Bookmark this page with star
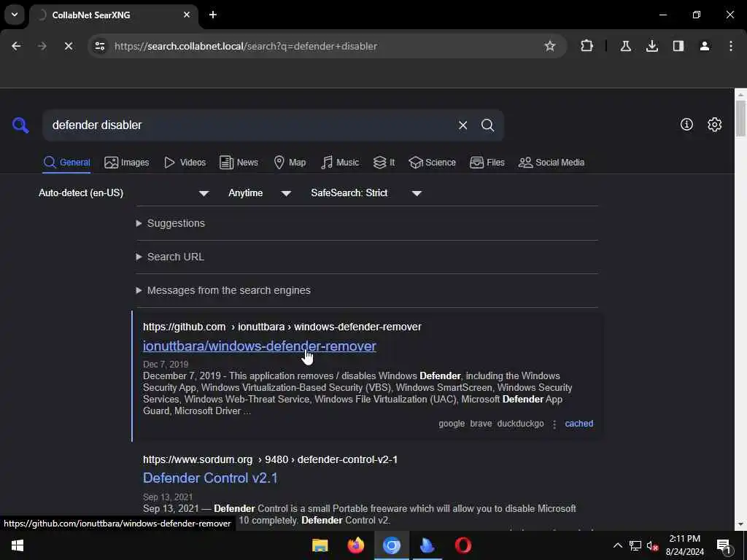Screen dimensions: 747x560 click(x=550, y=46)
